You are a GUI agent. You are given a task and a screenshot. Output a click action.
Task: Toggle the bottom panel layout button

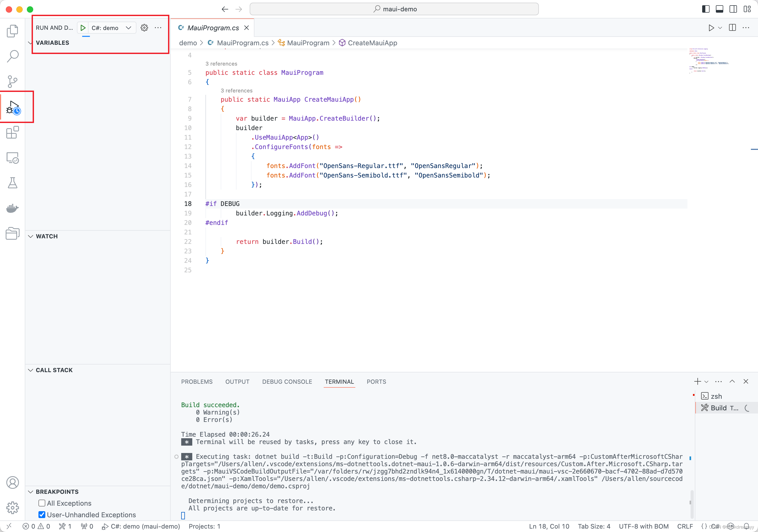pos(719,9)
